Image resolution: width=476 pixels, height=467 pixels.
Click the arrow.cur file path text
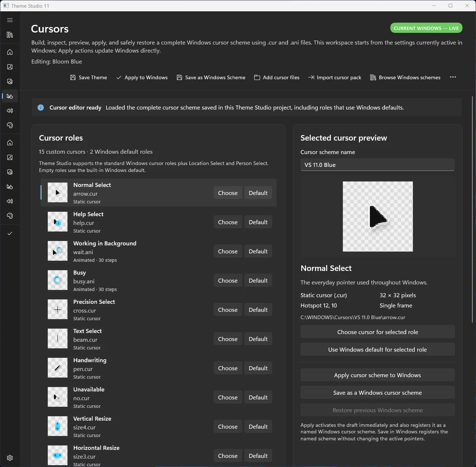353,317
